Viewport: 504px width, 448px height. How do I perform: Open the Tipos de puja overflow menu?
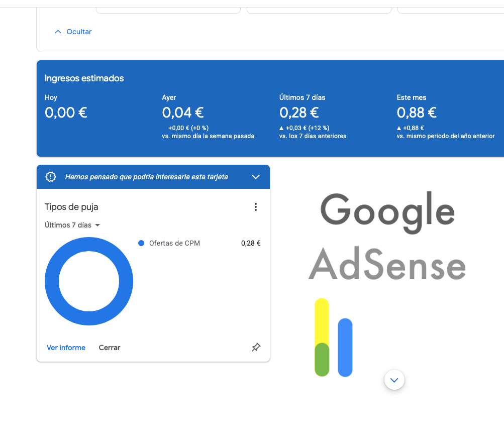[256, 206]
